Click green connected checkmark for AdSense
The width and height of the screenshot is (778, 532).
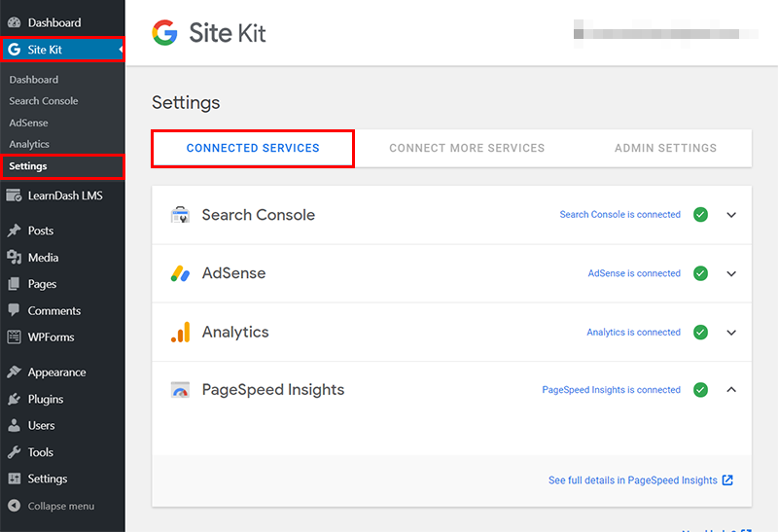point(700,273)
